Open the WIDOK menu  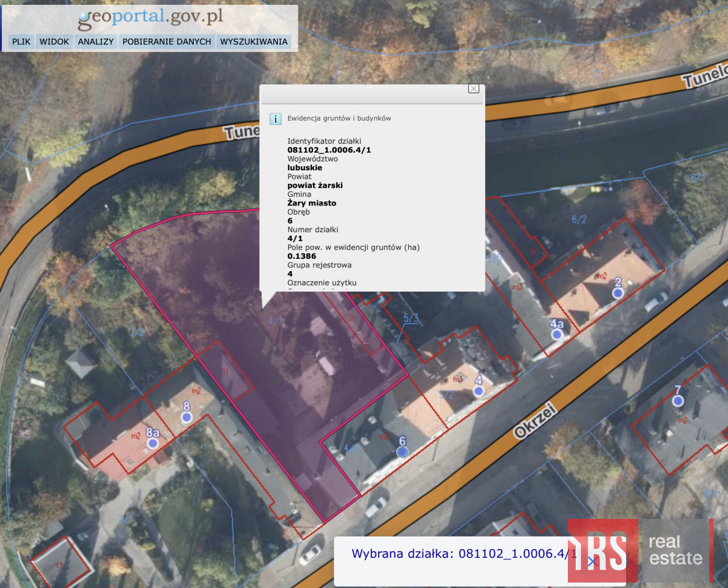(55, 41)
